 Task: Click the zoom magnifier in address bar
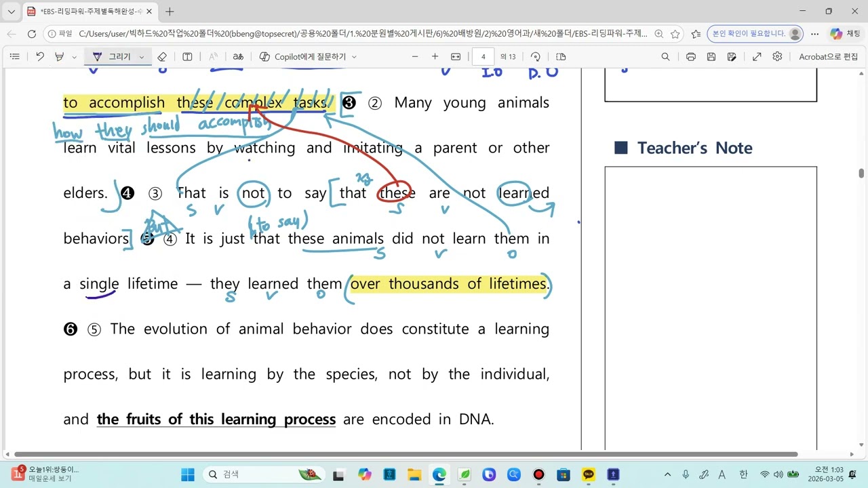point(658,34)
